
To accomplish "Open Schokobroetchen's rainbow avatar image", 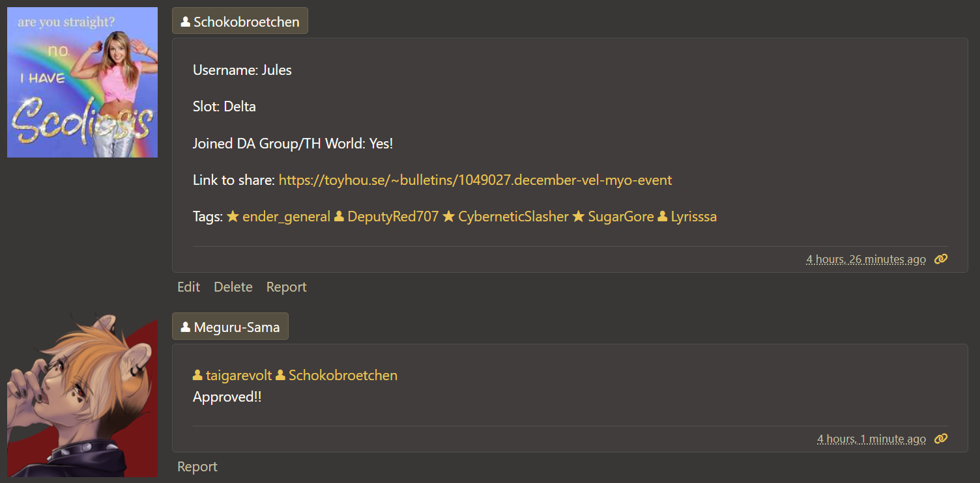I will click(82, 83).
